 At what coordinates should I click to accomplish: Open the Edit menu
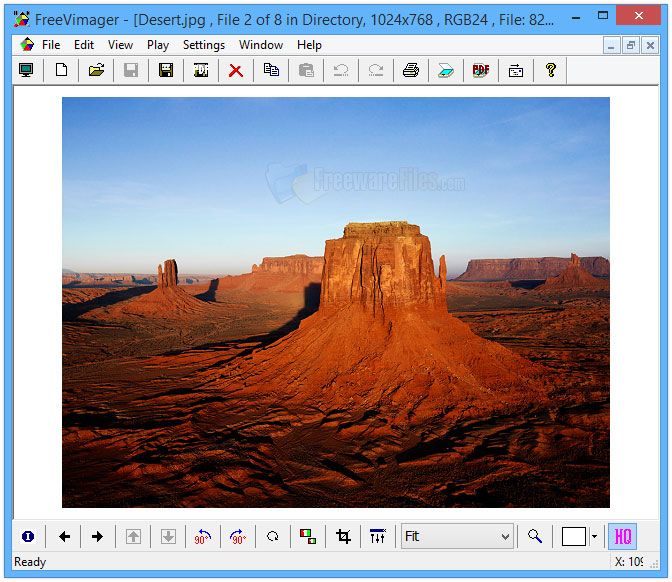pos(84,45)
